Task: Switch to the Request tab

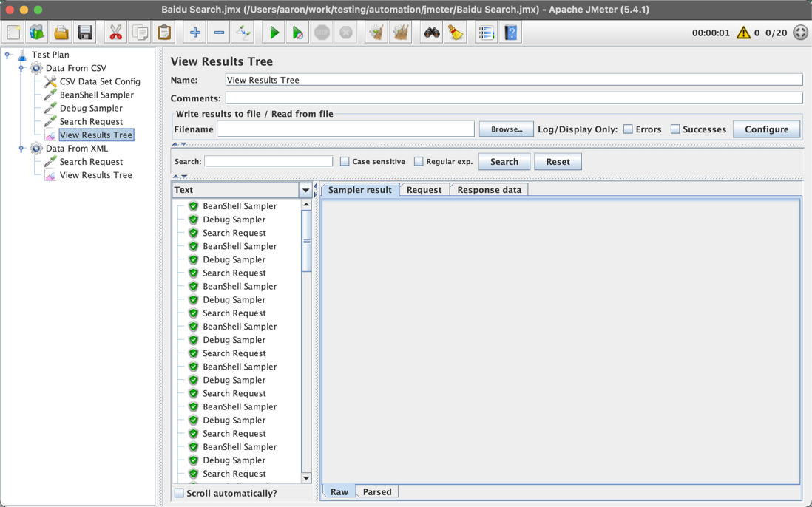Action: 424,190
